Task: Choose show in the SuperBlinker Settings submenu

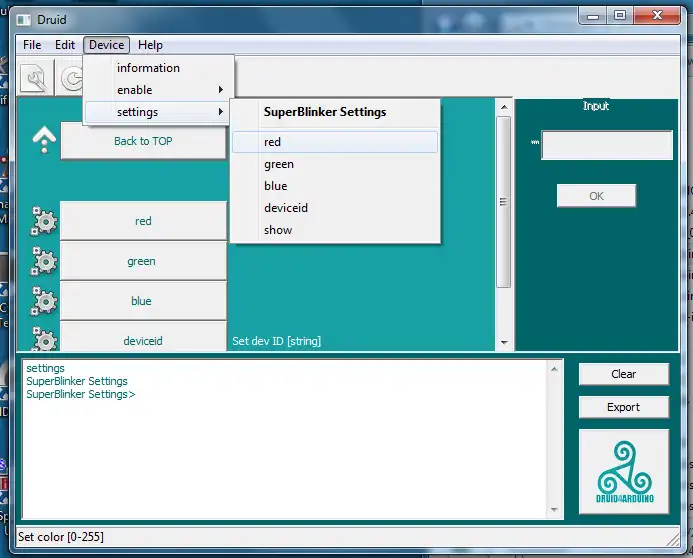Action: coord(335,230)
